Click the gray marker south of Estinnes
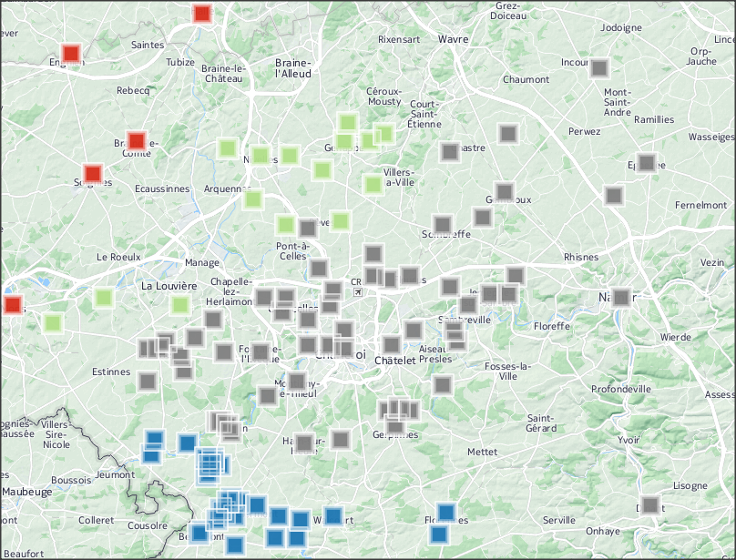The width and height of the screenshot is (736, 560). point(148,381)
